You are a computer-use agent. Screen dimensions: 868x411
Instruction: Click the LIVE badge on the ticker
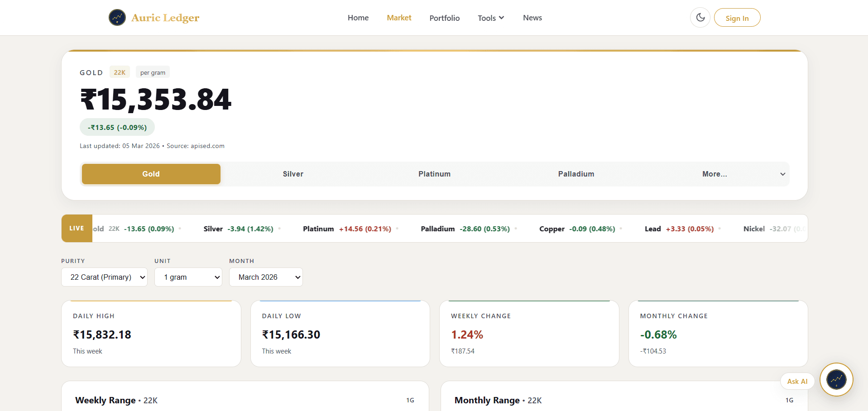76,228
